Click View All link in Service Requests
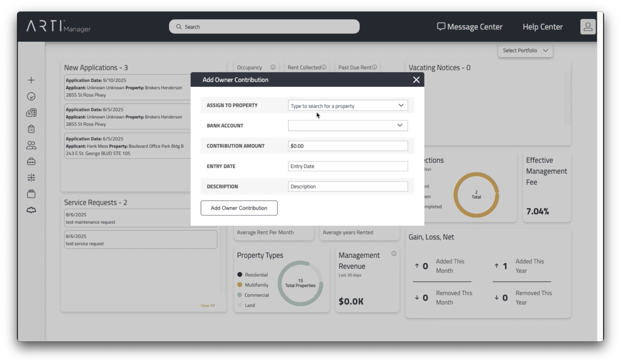 click(207, 305)
